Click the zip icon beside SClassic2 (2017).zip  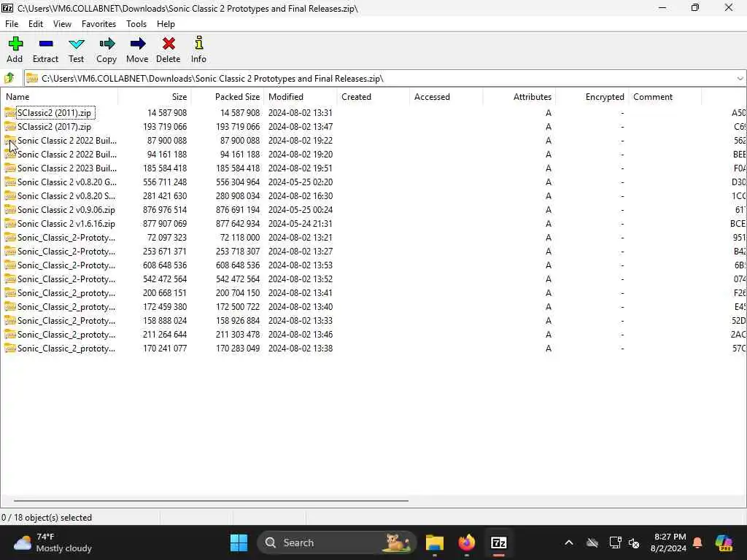(10, 127)
